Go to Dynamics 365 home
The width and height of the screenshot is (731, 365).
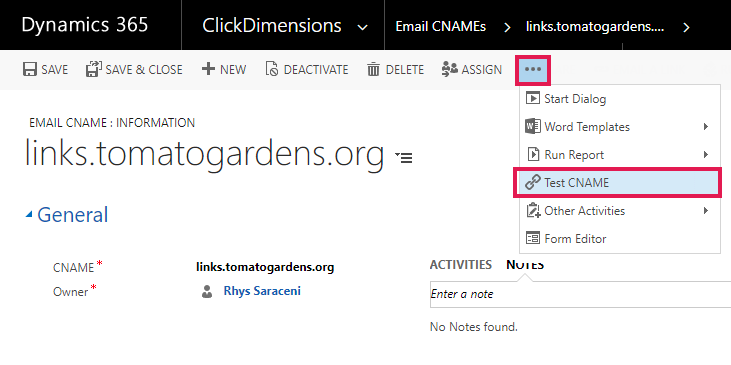point(84,25)
